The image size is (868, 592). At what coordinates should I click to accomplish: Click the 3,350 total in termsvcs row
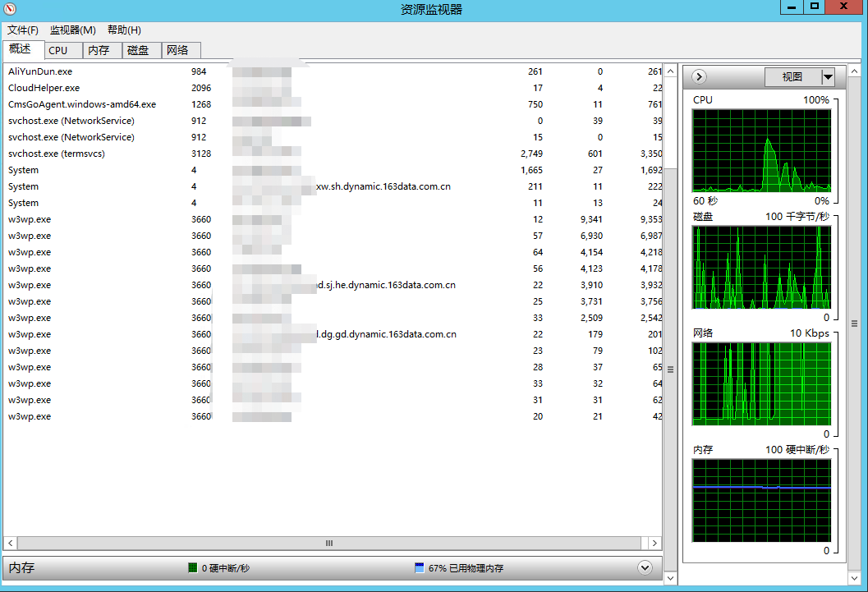click(651, 154)
